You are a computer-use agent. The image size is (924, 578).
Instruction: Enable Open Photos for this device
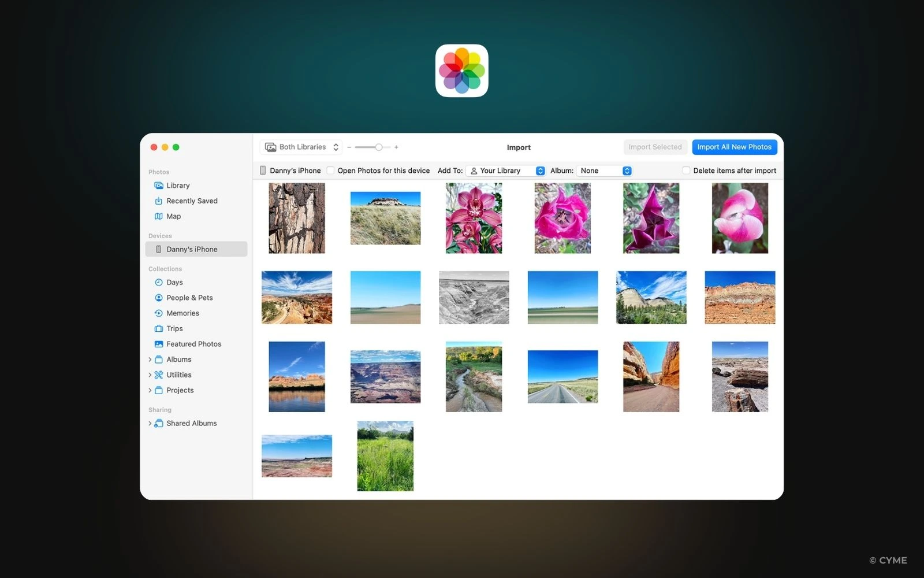tap(330, 171)
